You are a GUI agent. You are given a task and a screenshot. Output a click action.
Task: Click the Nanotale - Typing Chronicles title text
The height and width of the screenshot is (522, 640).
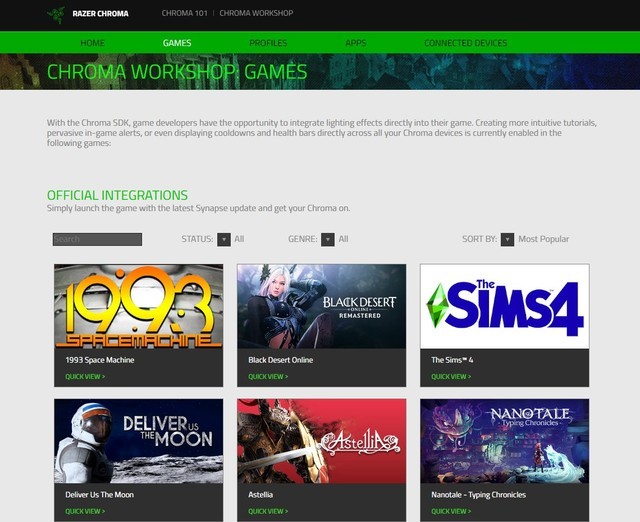click(479, 495)
